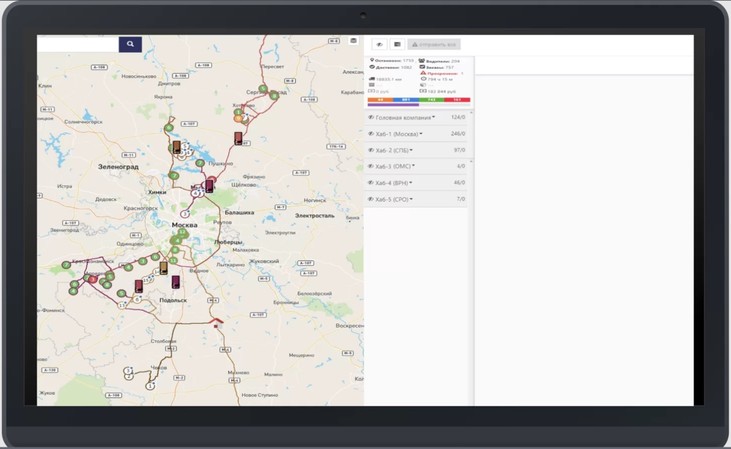Screen dimensions: 731x449
Task: Click the Балашиха label on the map
Action: 239,213
